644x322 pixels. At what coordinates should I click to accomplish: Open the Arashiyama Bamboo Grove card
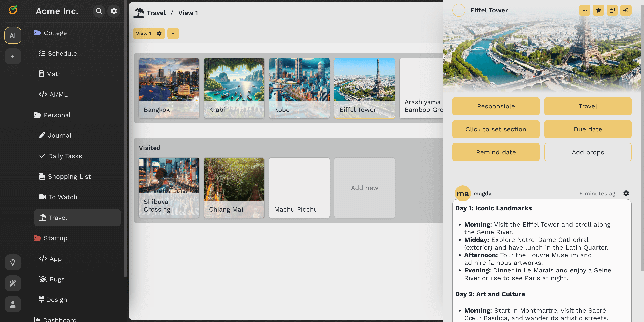point(421,88)
